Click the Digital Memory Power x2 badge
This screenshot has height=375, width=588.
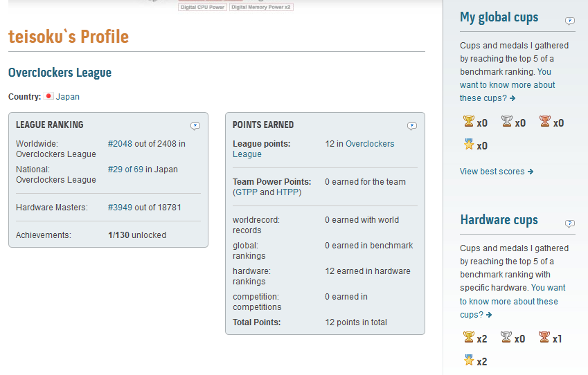[261, 7]
